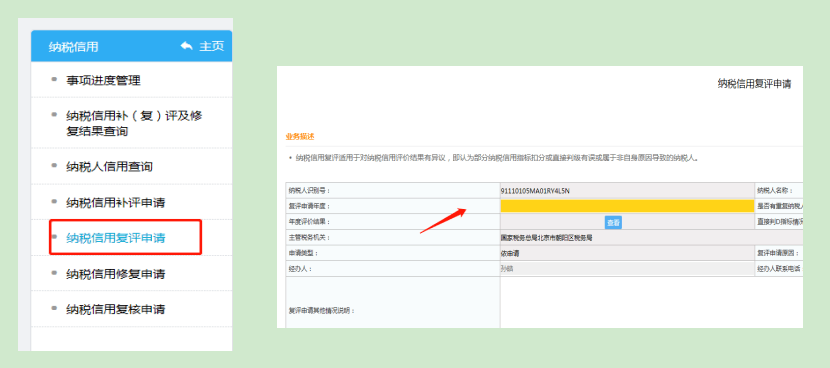Click the orange 业务描述 heading
The width and height of the screenshot is (830, 368).
pos(300,137)
